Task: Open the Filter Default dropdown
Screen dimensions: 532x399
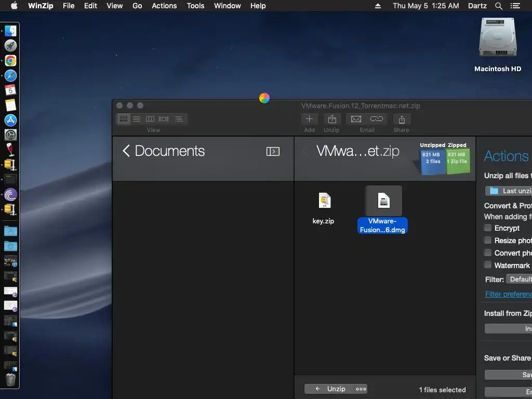Action: point(519,279)
